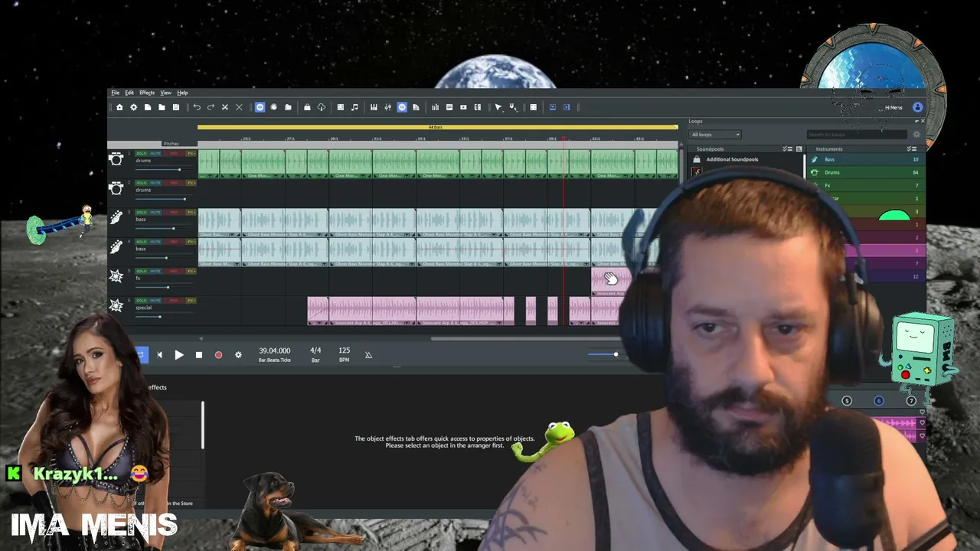
Task: Click track 1 drums volume slider
Action: click(x=164, y=170)
